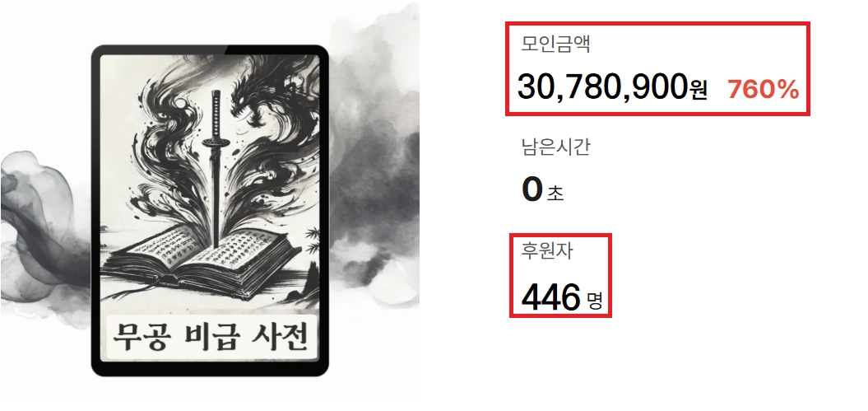Viewport: 868px width, 411px height.
Task: Click the 무공 비급 사전 title banner
Action: pyautogui.click(x=210, y=337)
